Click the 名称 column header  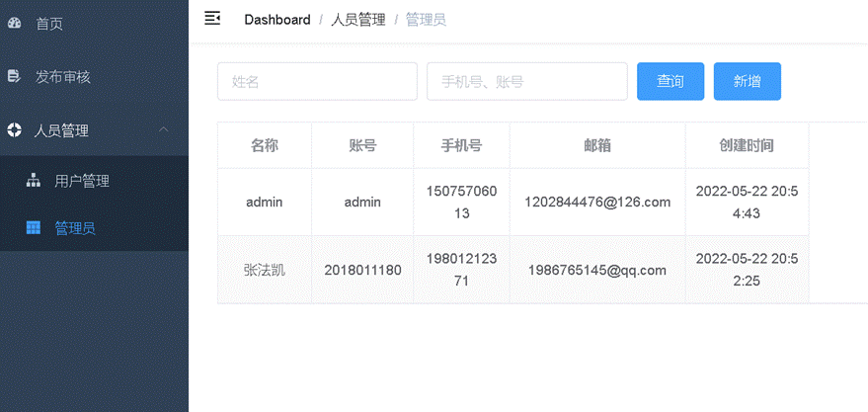[265, 145]
